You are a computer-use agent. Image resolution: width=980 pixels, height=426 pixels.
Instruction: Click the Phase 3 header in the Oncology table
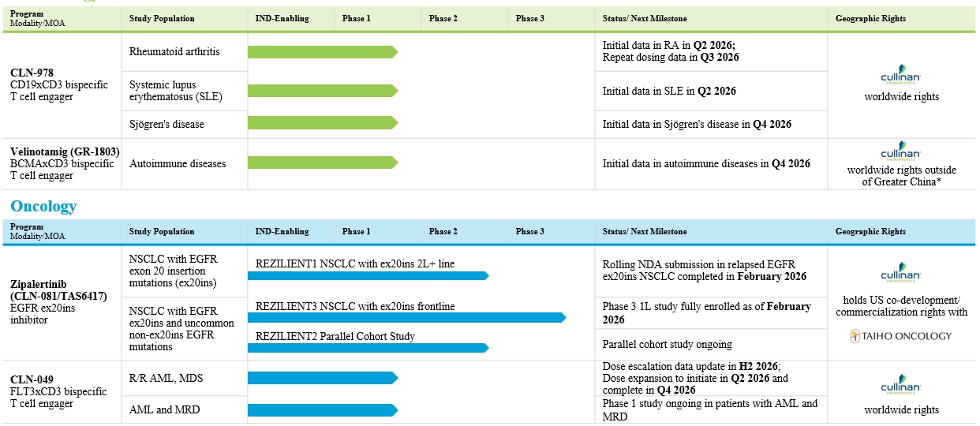pyautogui.click(x=530, y=232)
